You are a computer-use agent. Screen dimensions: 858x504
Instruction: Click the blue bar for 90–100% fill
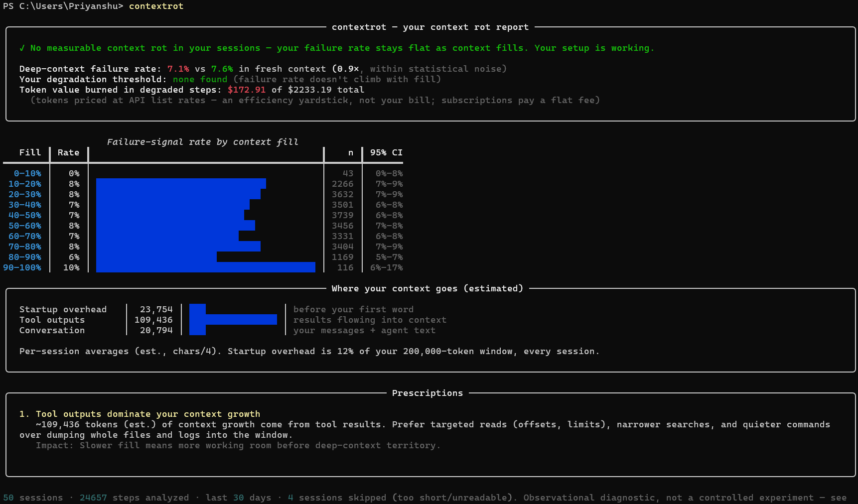point(206,267)
